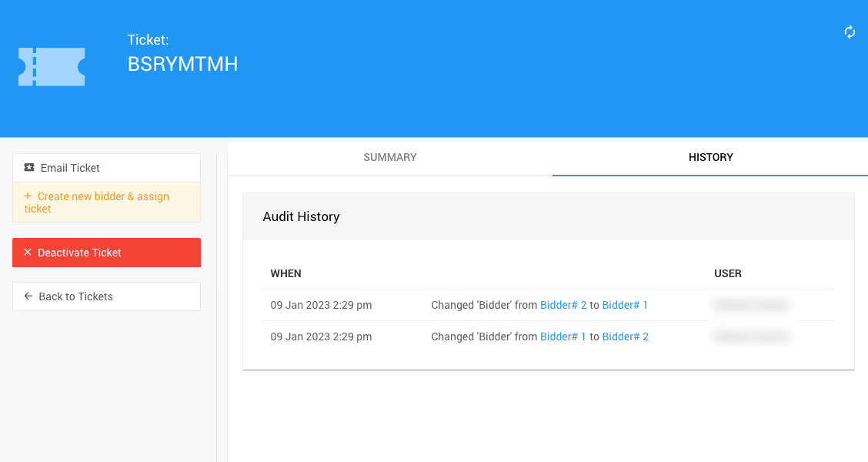
Task: Click the X icon on Deactivate Ticket
Action: [28, 253]
